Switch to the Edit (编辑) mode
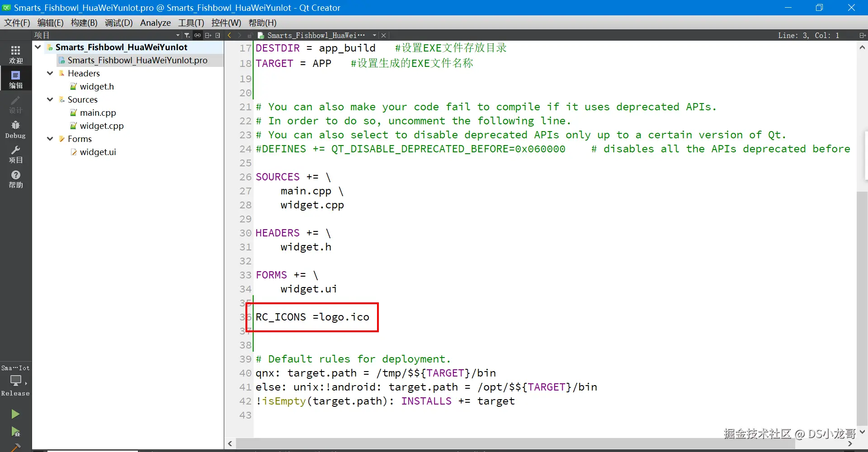This screenshot has height=452, width=868. [x=16, y=79]
